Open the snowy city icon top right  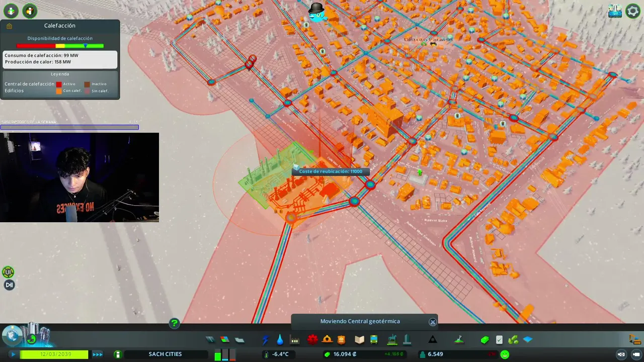pos(615,11)
